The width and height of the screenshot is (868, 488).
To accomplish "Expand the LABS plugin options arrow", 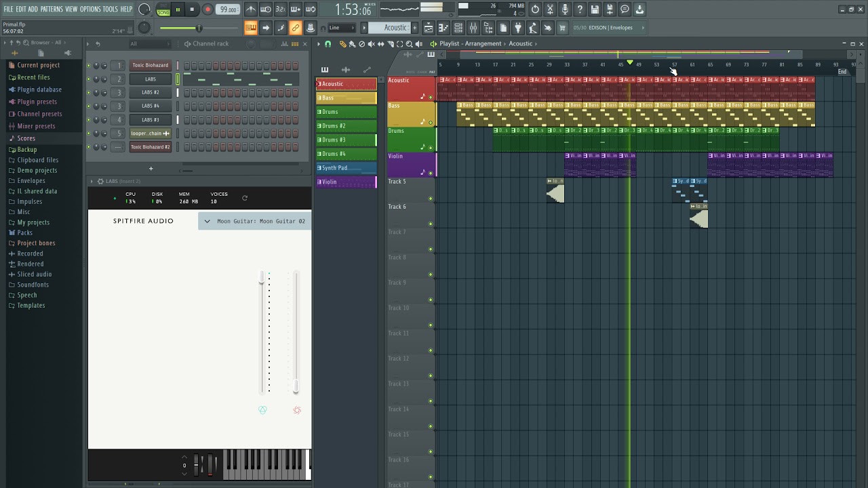I will pyautogui.click(x=92, y=182).
